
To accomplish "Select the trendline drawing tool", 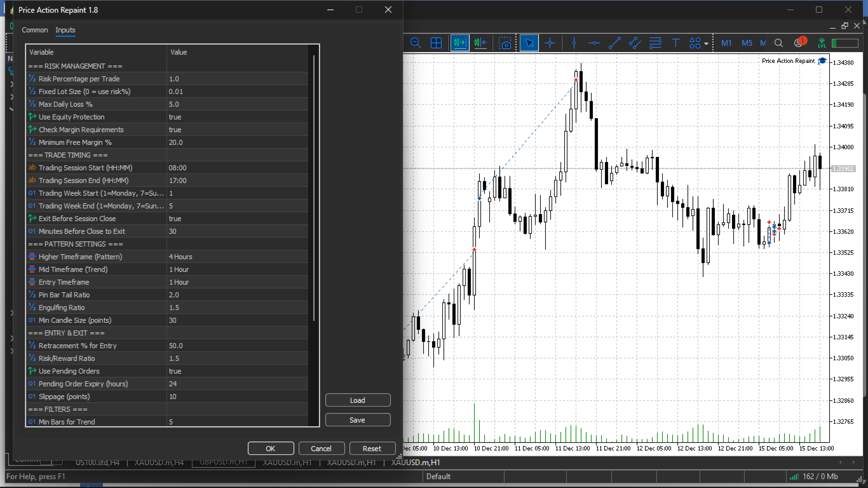I will pos(614,43).
